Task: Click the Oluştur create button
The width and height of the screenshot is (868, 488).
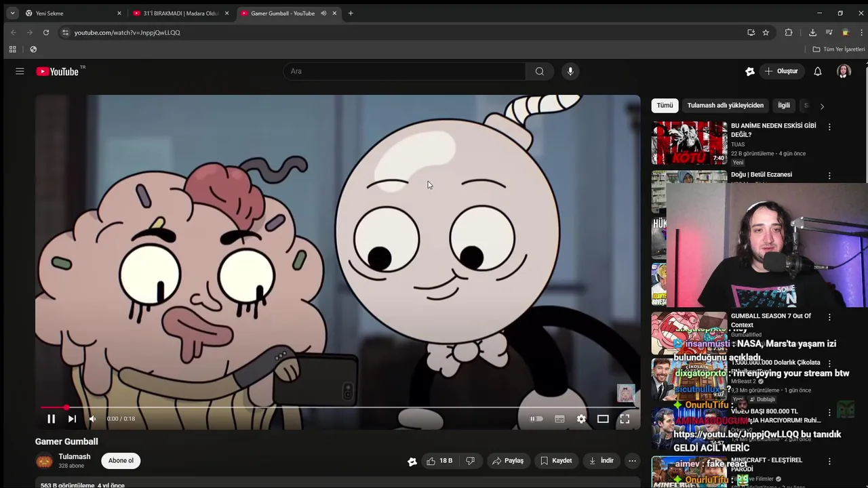Action: (781, 71)
